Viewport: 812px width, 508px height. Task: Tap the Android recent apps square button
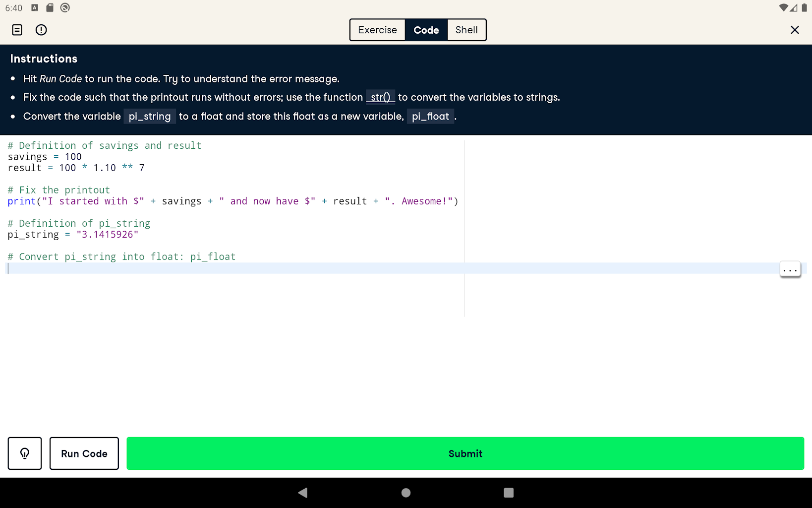coord(509,493)
